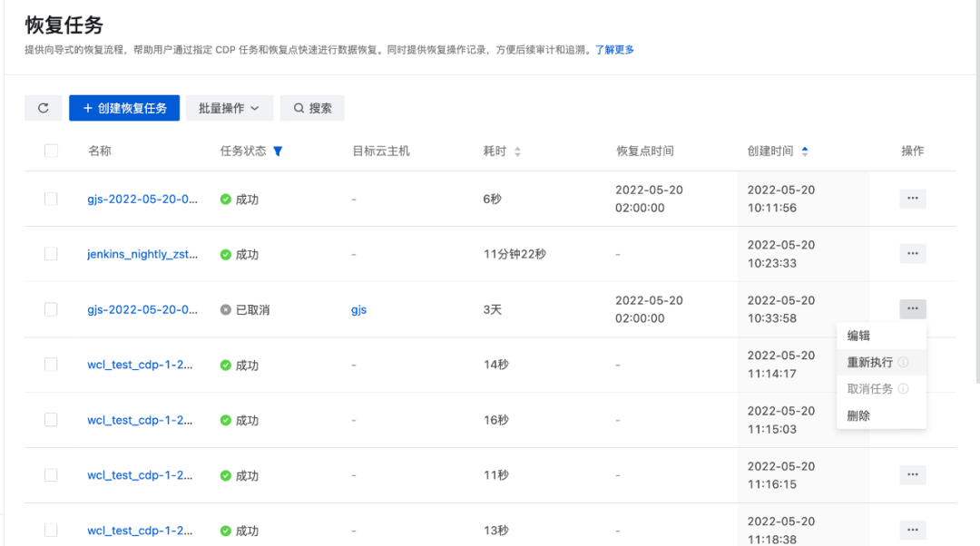Click the 任务状态 filter funnel icon
The image size is (980, 546).
coord(279,151)
